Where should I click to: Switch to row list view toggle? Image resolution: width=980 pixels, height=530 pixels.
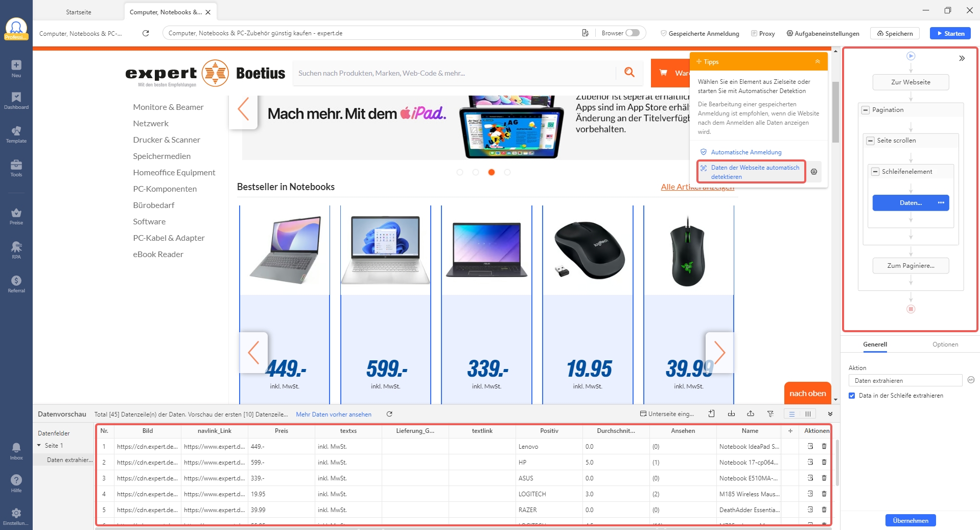(791, 414)
